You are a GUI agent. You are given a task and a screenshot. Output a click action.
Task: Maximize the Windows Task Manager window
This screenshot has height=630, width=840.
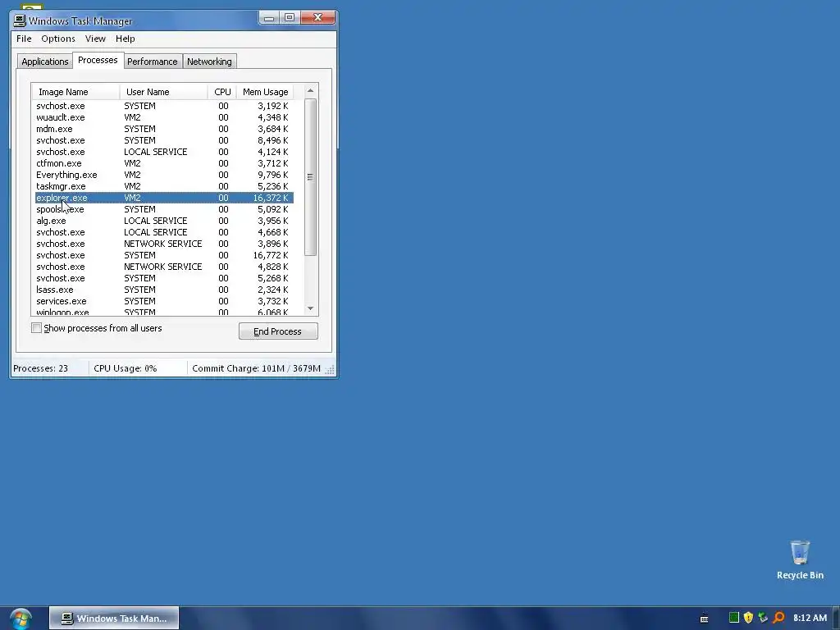290,18
